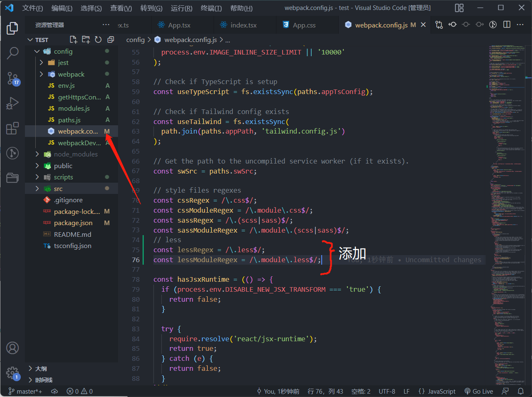
Task: Refresh the explorer file tree
Action: [x=98, y=40]
